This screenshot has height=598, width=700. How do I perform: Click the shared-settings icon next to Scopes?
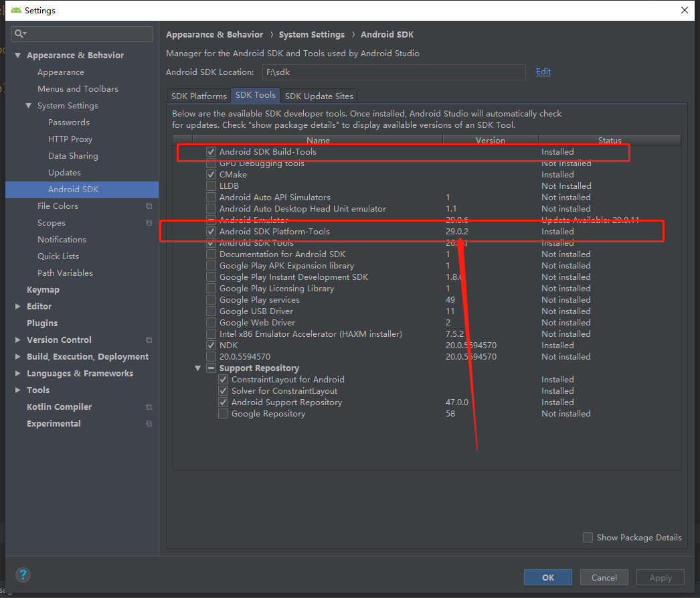(x=149, y=222)
